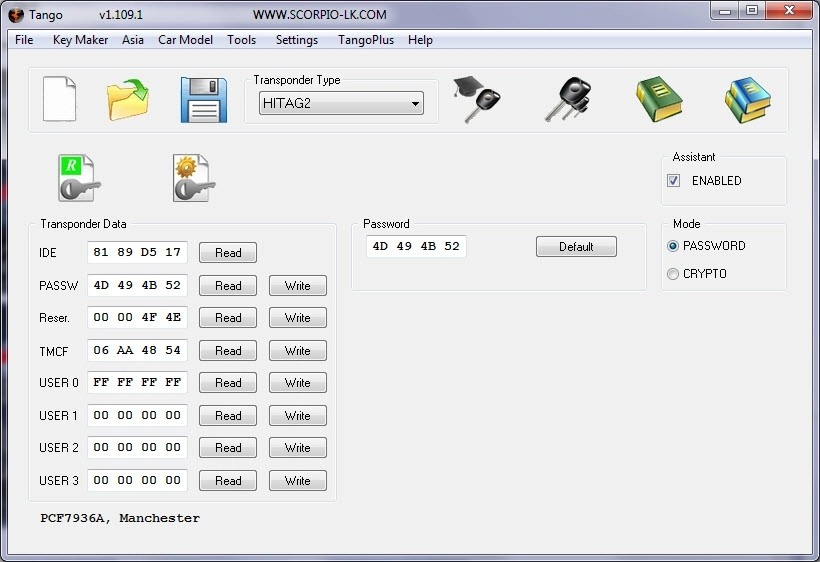The height and width of the screenshot is (562, 820).
Task: Click Write button for TMCF row
Action: click(x=297, y=351)
